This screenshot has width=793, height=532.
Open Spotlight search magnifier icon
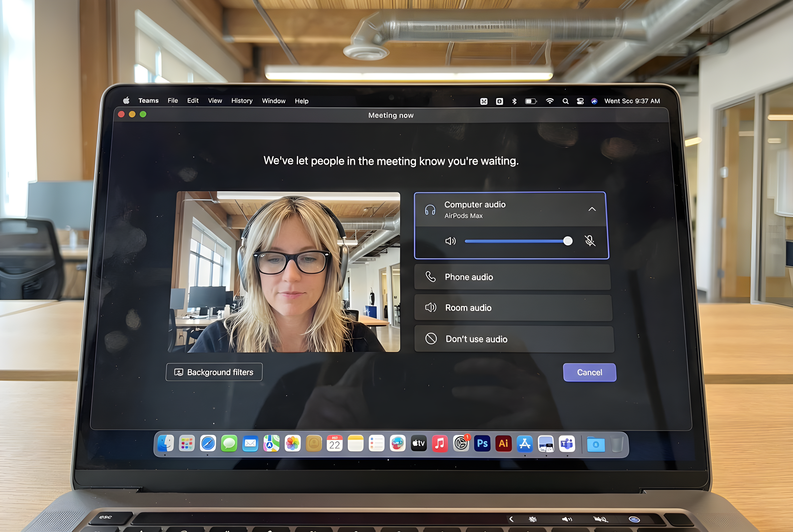pyautogui.click(x=565, y=101)
